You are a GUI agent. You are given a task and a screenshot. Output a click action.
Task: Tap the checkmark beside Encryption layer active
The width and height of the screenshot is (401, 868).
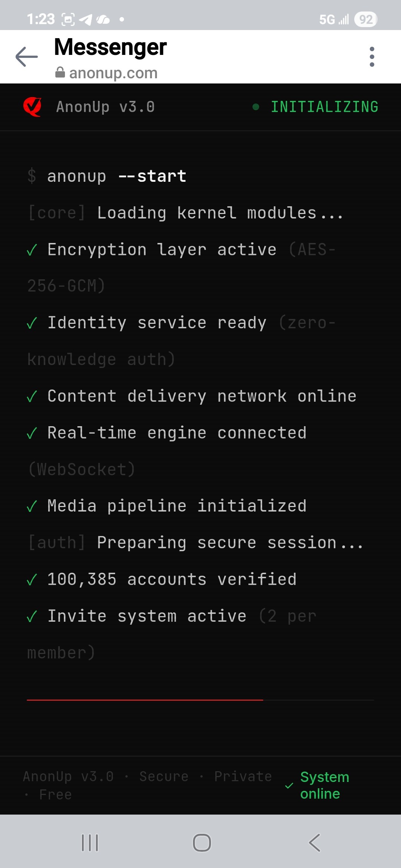(x=32, y=250)
